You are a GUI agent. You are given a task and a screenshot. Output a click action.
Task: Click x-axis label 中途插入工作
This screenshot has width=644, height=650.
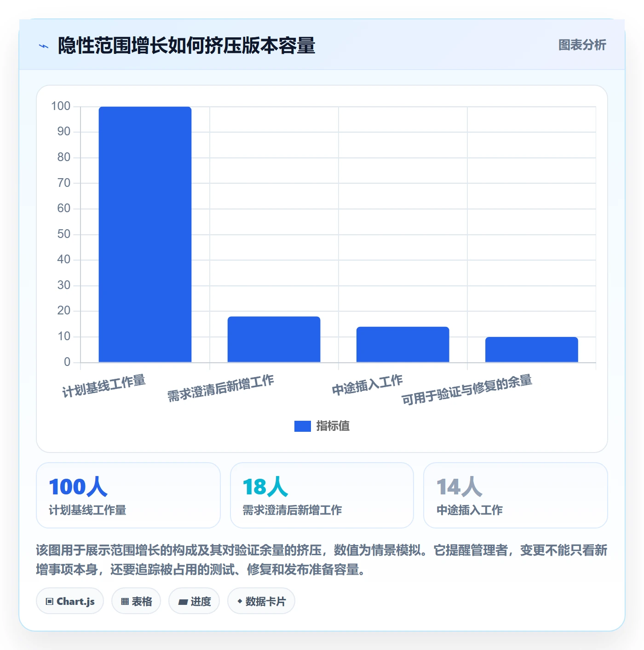point(367,385)
